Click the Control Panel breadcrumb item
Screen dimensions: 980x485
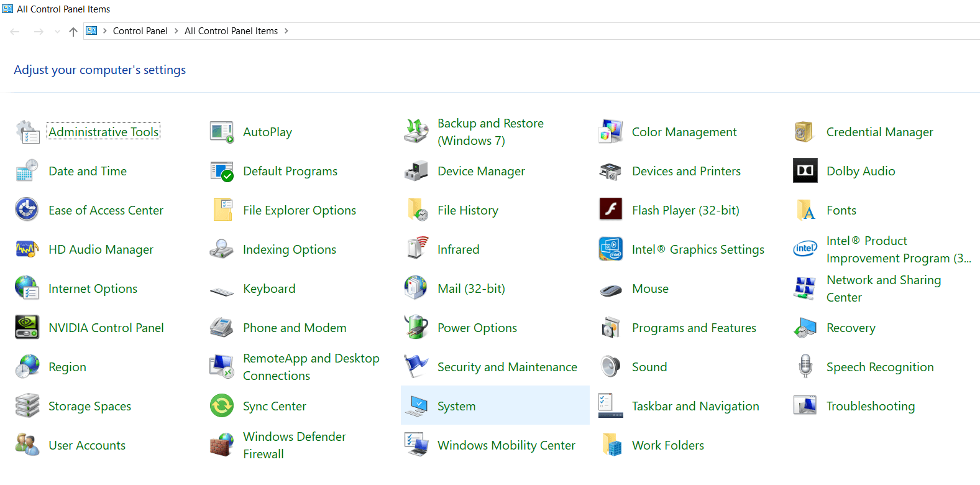click(140, 31)
